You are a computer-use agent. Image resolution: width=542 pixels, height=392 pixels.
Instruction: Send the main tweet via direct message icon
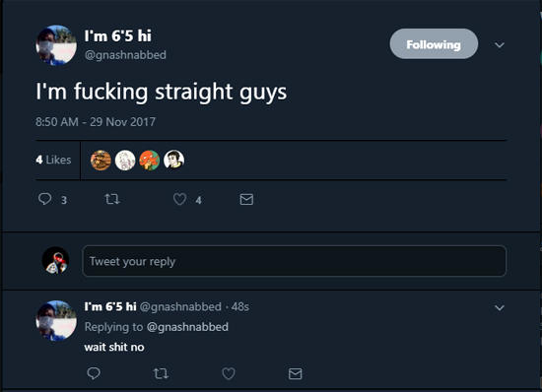(x=246, y=199)
